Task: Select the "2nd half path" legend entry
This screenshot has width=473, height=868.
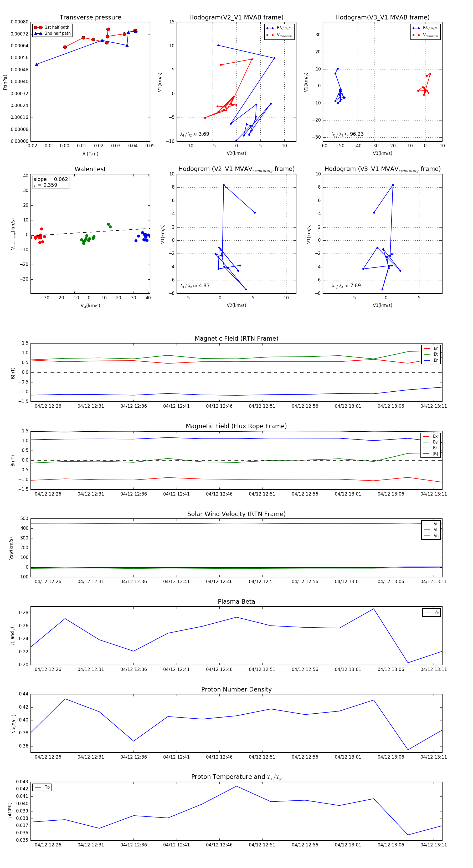Action: pyautogui.click(x=52, y=33)
